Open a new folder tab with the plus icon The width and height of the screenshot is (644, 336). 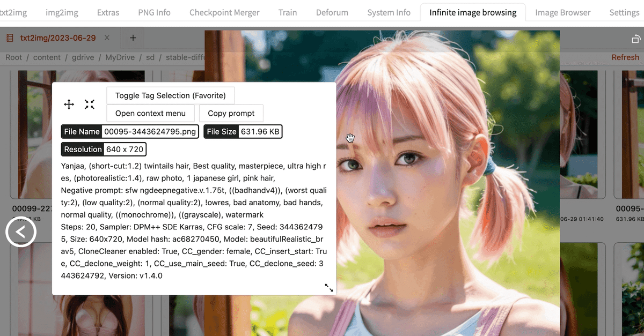coord(132,38)
